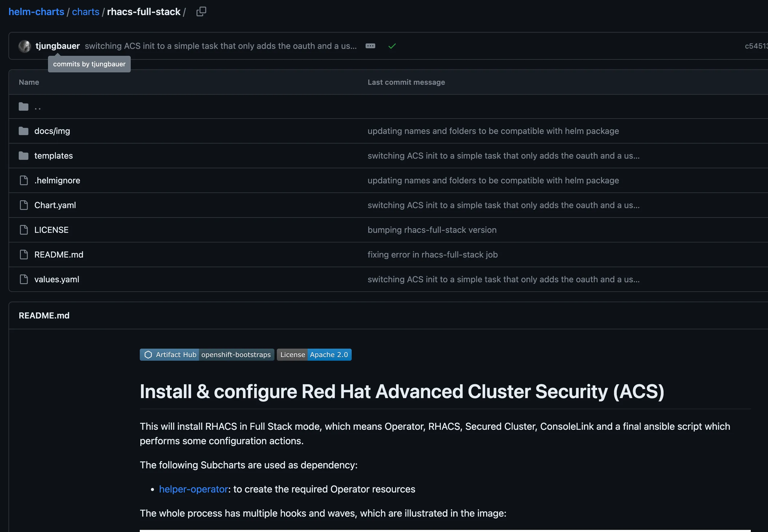This screenshot has width=768, height=532.
Task: Click the docs/img folder icon
Action: tap(23, 131)
